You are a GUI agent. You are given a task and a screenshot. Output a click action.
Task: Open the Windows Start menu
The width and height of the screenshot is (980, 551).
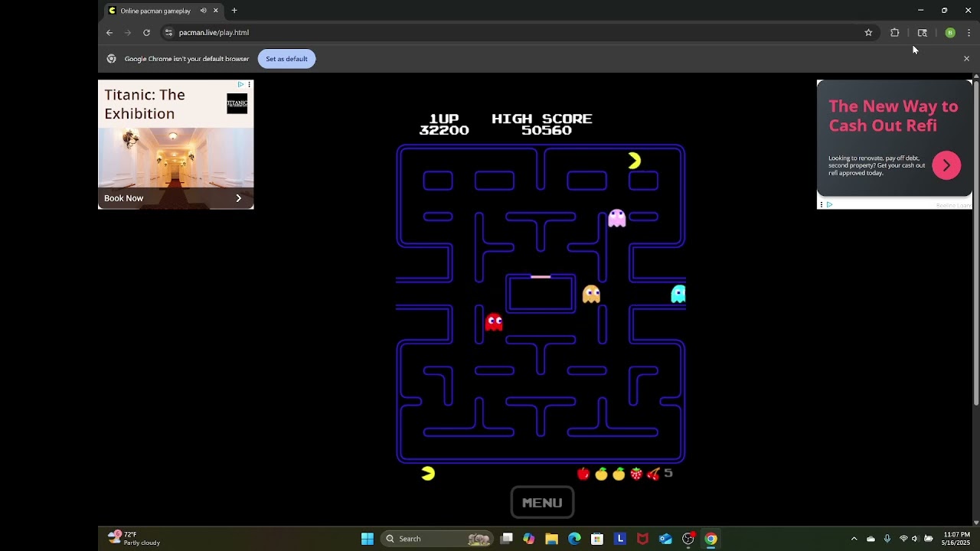point(367,539)
